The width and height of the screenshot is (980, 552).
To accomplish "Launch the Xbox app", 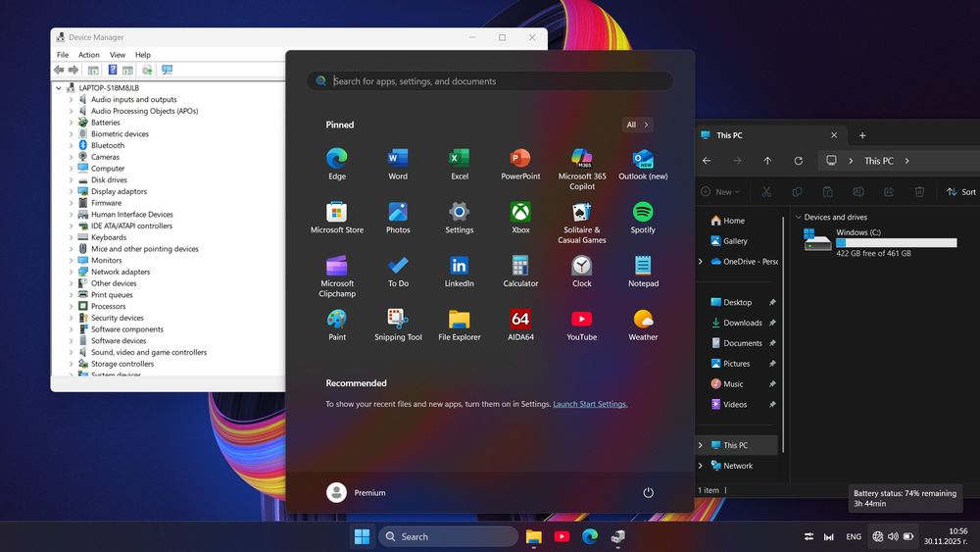I will point(520,218).
